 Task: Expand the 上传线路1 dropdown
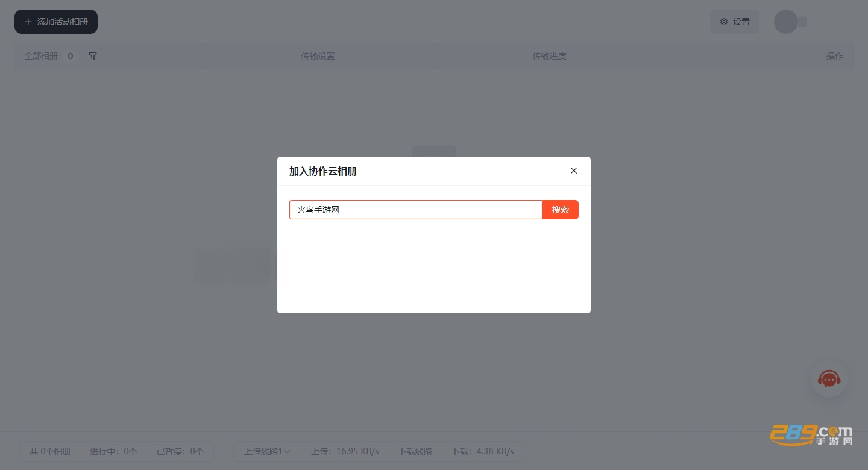(x=267, y=451)
